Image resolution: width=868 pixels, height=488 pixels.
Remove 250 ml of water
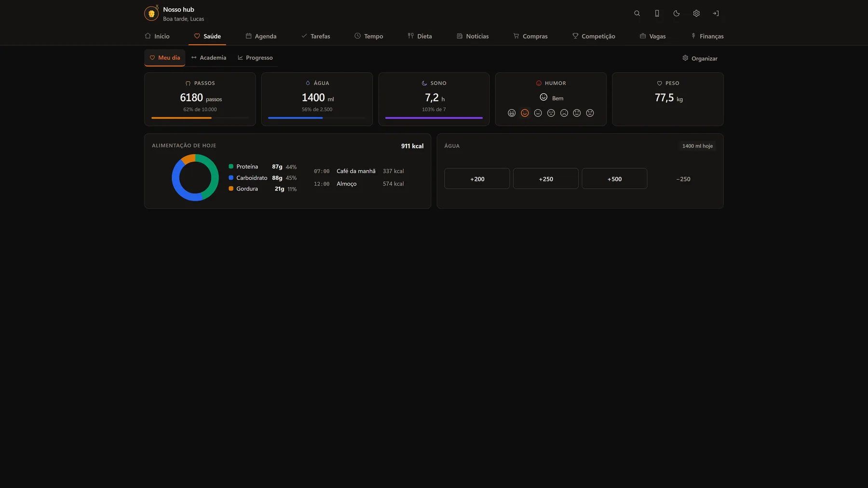point(683,179)
